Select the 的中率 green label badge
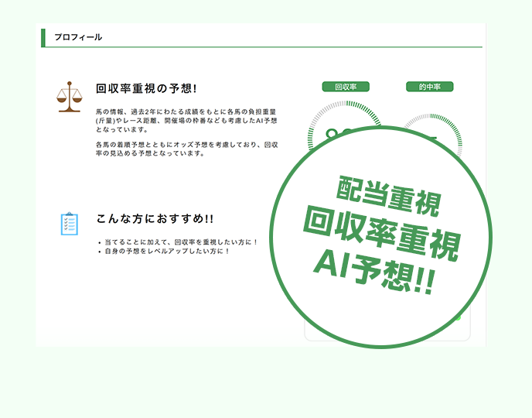This screenshot has height=418, width=532. [429, 87]
